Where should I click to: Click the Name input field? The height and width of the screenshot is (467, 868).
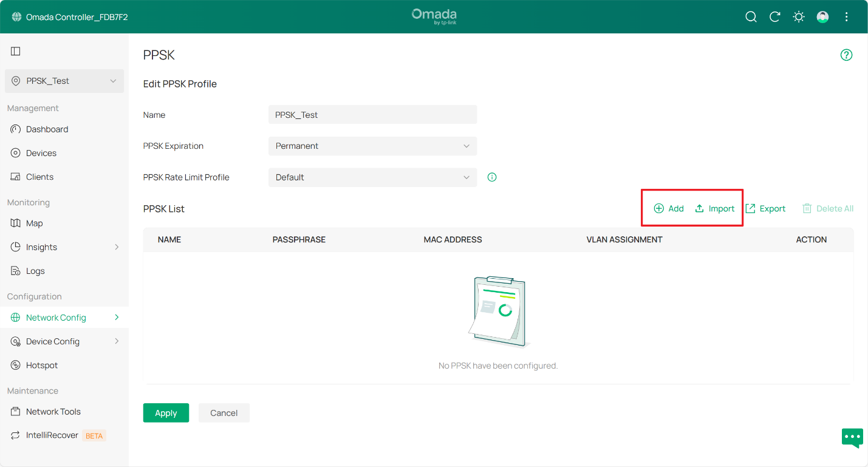pos(372,115)
